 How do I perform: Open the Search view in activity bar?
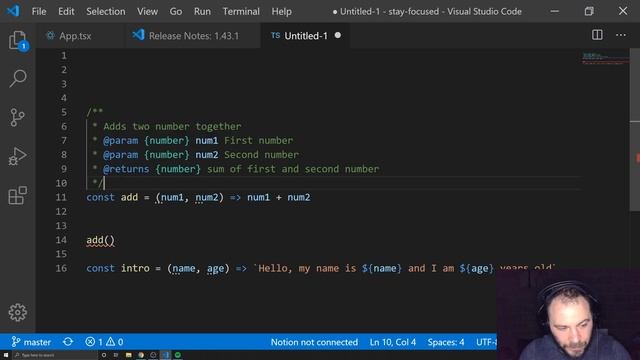18,78
